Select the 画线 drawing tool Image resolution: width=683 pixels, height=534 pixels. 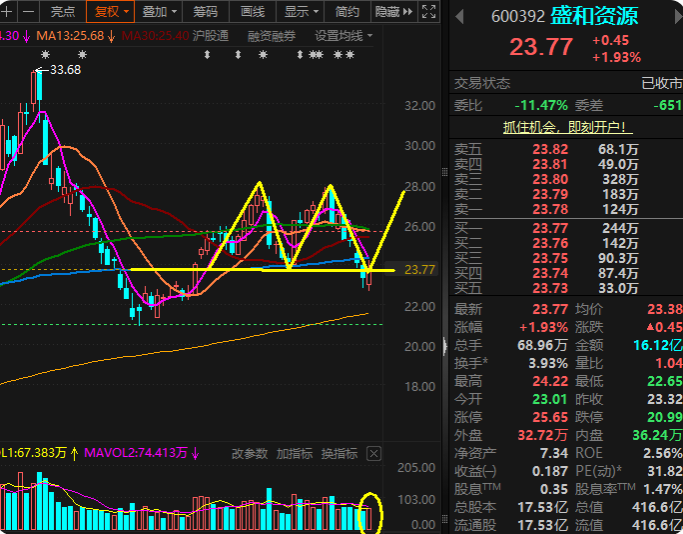tap(253, 11)
